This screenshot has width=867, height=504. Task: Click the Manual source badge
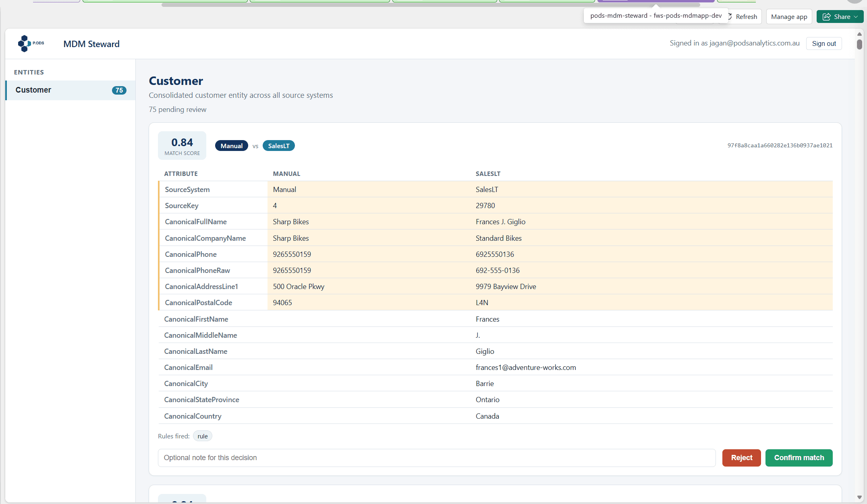(x=232, y=146)
